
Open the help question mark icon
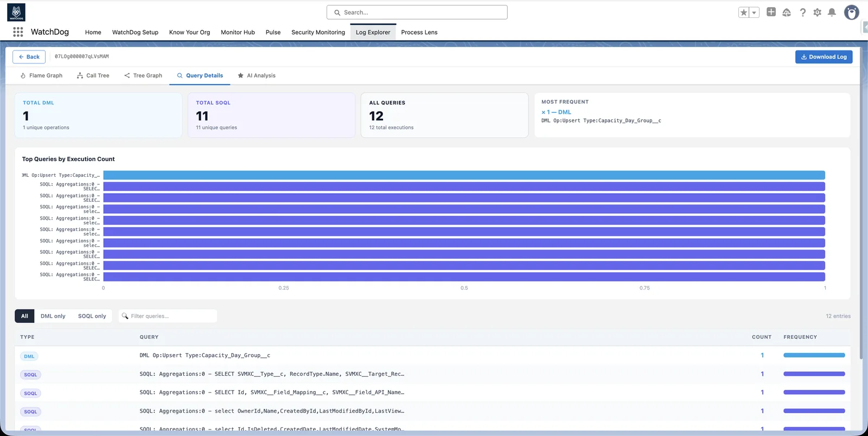(x=802, y=12)
